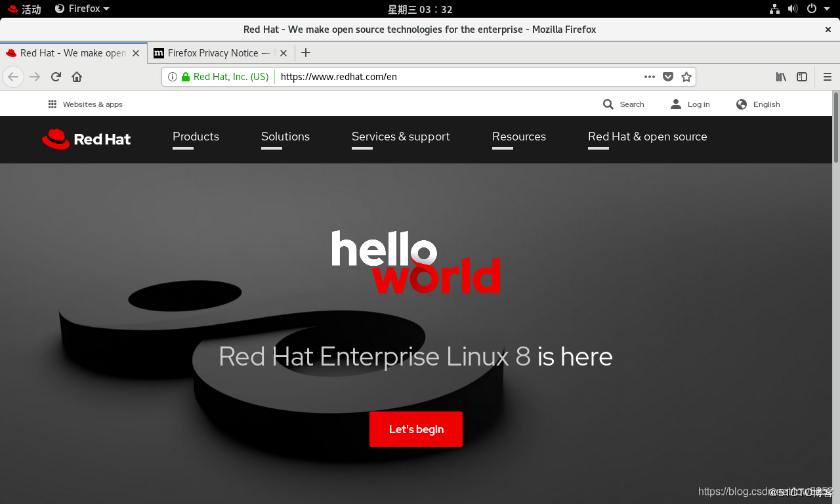Change language via the English link
The image size is (840, 504).
pos(766,104)
